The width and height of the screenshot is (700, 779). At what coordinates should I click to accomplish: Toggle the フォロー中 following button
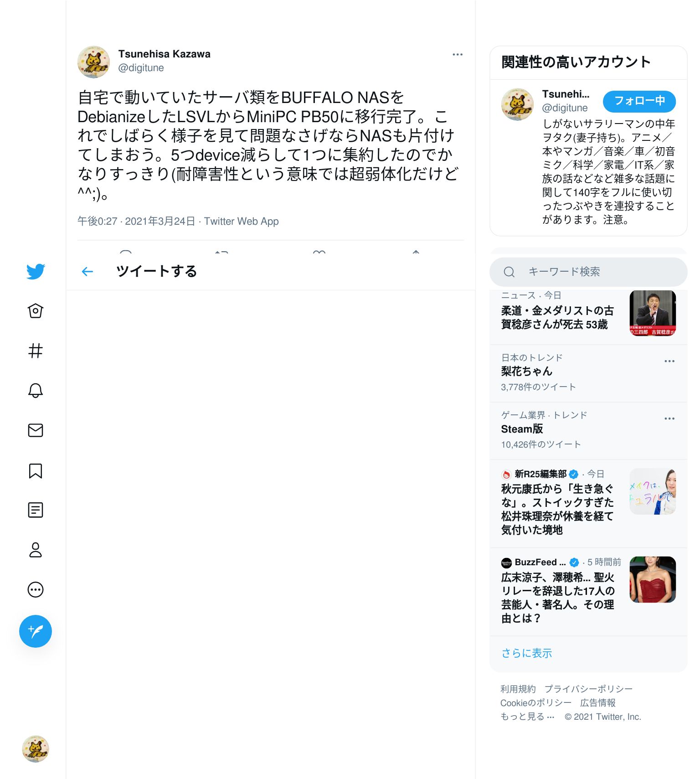click(639, 101)
